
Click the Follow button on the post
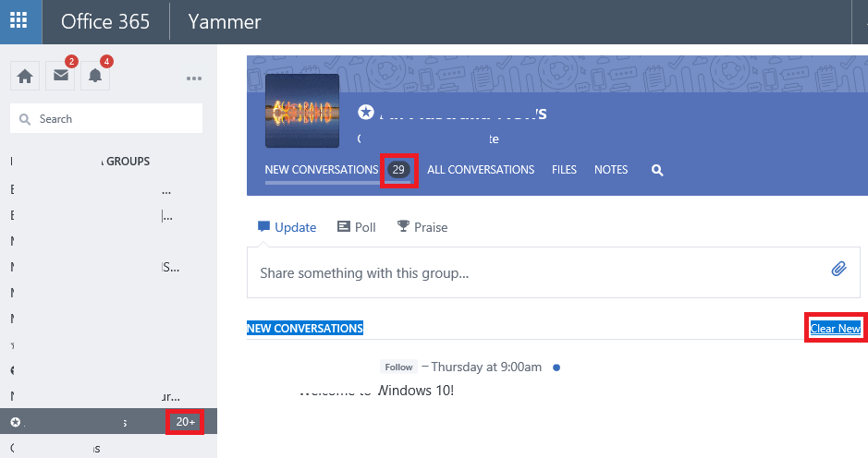tap(398, 367)
